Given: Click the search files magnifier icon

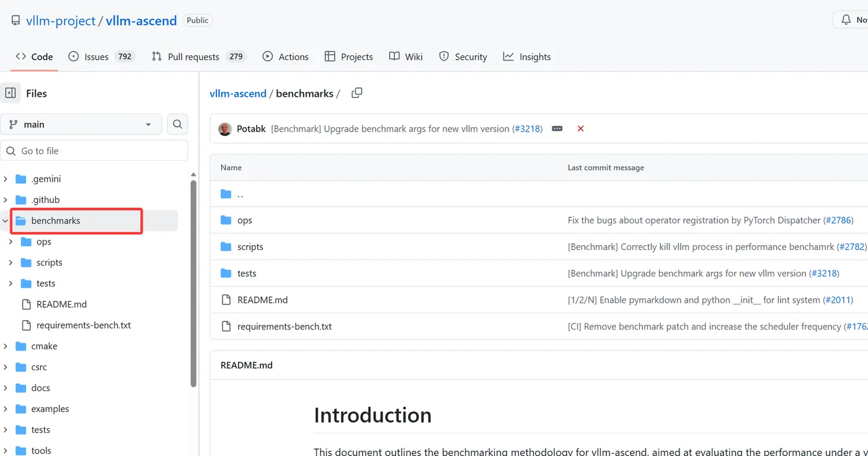Looking at the screenshot, I should [177, 124].
